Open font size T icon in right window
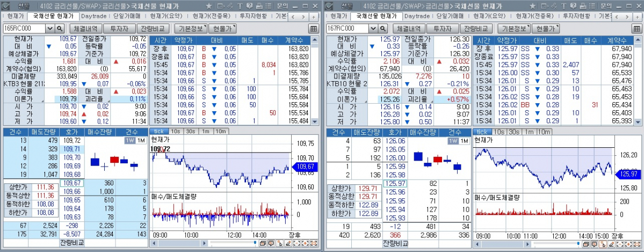This screenshot has height=252, width=644. point(563,6)
